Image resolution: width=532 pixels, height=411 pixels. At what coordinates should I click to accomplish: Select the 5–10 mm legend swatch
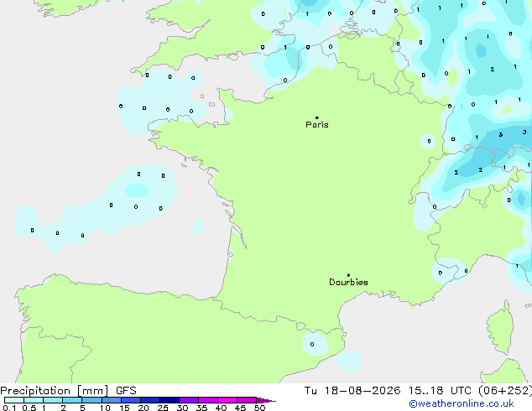click(91, 400)
